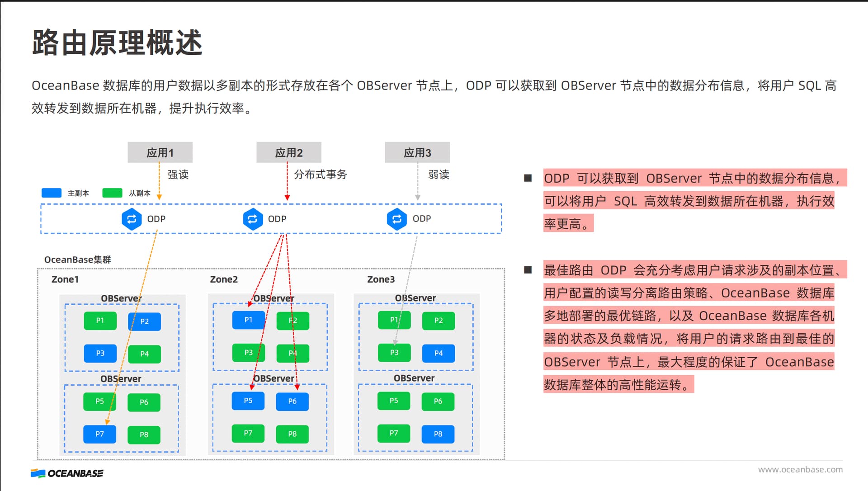Select the blue P1 partition in Zone2

coord(248,320)
